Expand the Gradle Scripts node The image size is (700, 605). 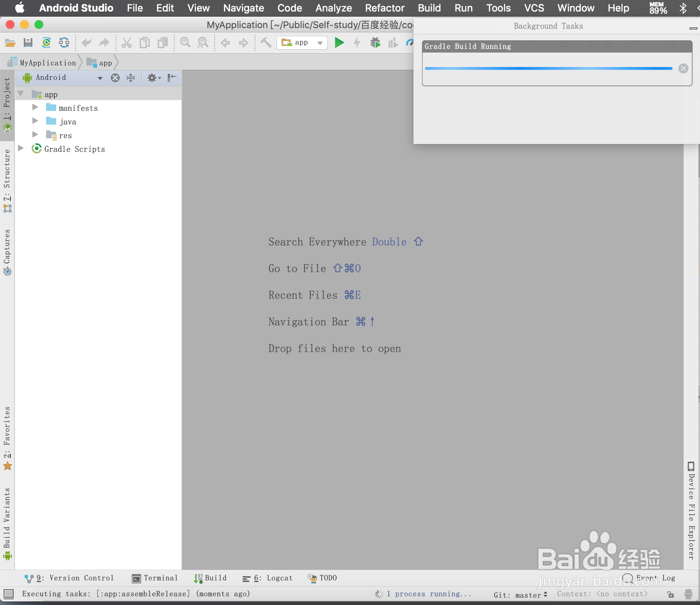pyautogui.click(x=21, y=148)
